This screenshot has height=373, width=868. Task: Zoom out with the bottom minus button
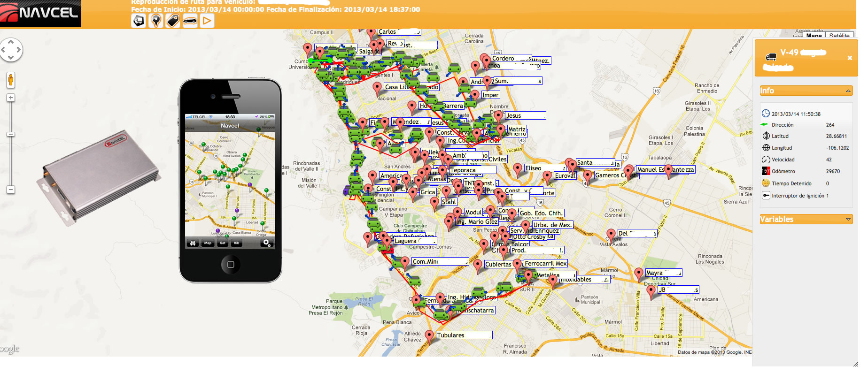pyautogui.click(x=11, y=190)
